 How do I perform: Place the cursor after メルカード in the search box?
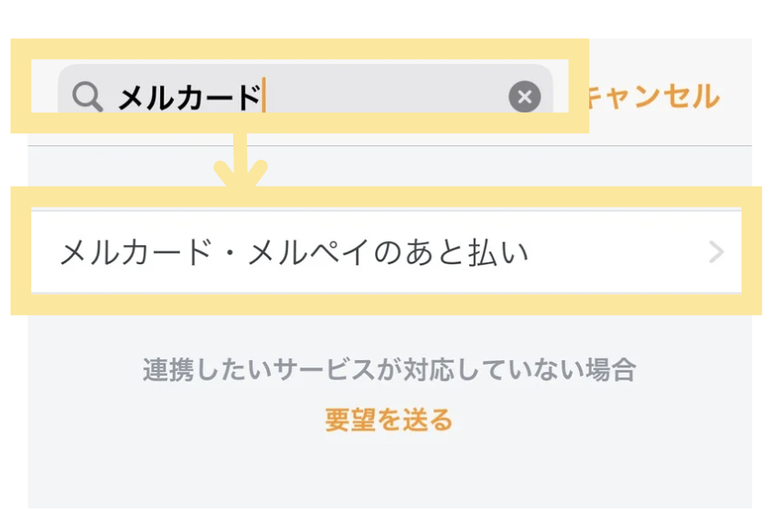[x=263, y=96]
